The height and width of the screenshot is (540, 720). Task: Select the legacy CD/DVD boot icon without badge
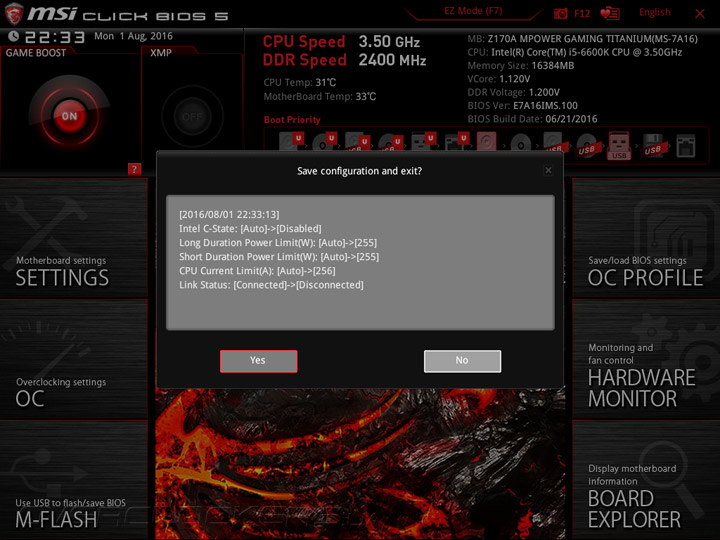tap(521, 144)
